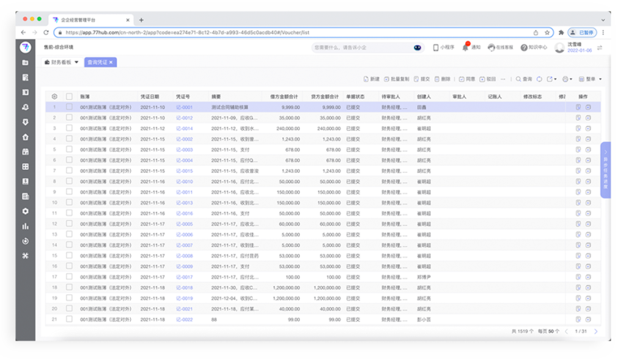Open the 在线客服 online support icon

(x=491, y=48)
